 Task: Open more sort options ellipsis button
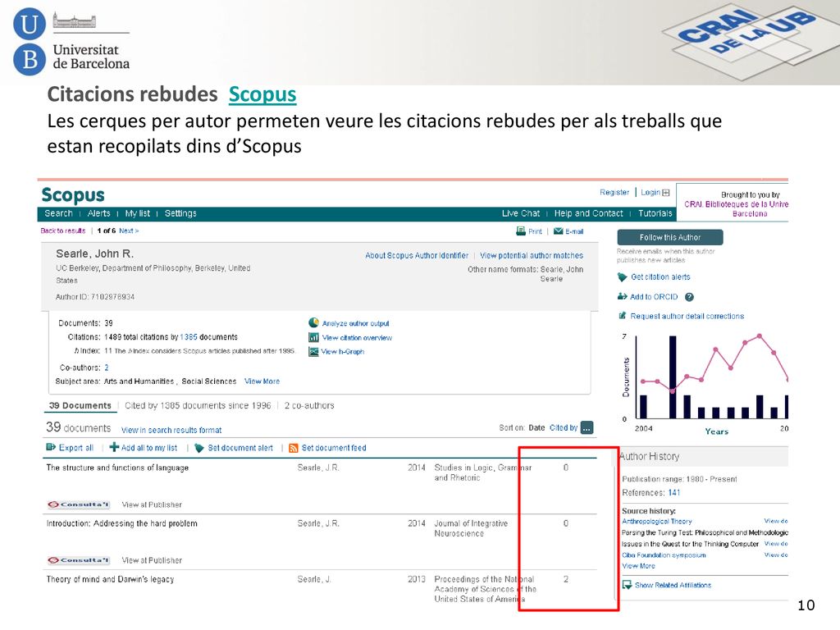point(587,427)
